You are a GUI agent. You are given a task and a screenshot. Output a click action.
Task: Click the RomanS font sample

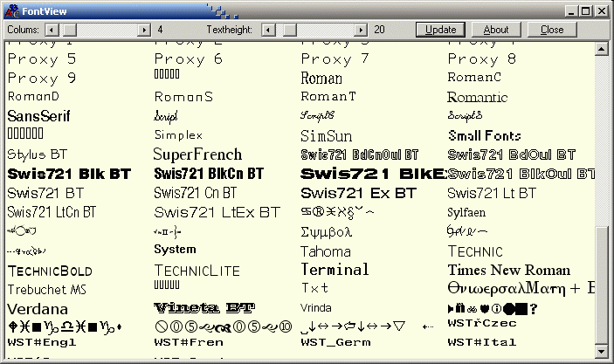click(x=183, y=97)
